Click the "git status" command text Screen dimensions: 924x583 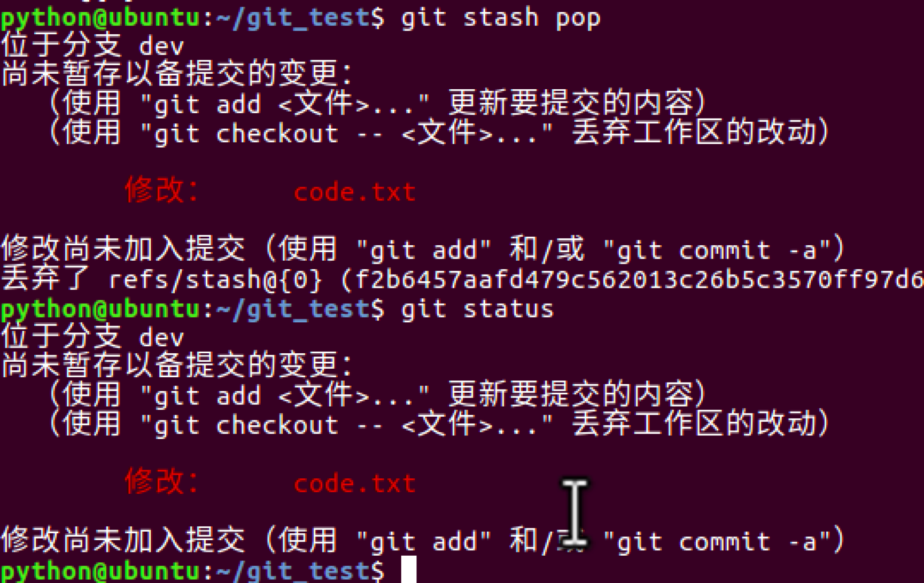pos(477,309)
